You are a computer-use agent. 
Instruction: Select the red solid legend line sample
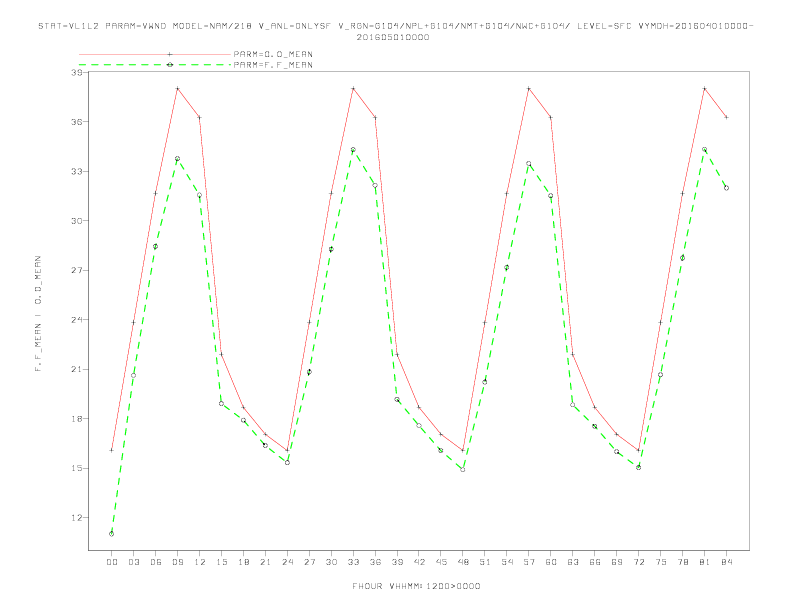point(155,54)
